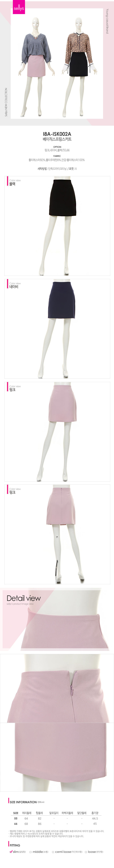Click the product code I8A-ISK002A heading
The image size is (114, 868).
point(57,134)
